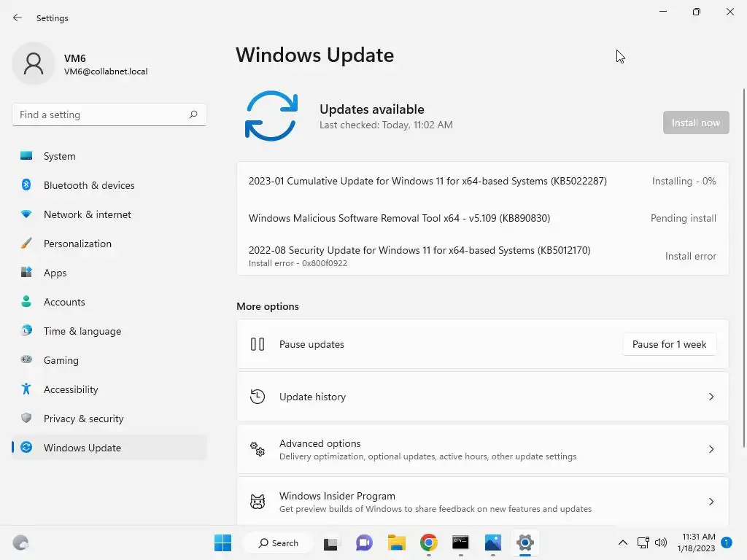Screen dimensions: 747x560
Task: Click the volume speaker tray icon
Action: click(x=661, y=542)
